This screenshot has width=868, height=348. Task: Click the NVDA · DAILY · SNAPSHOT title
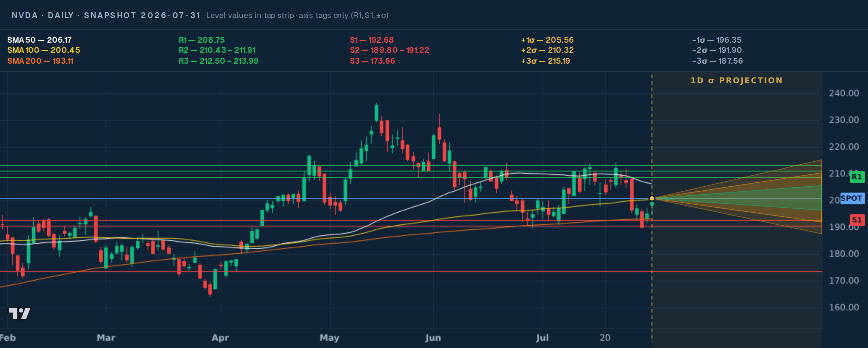pos(106,15)
